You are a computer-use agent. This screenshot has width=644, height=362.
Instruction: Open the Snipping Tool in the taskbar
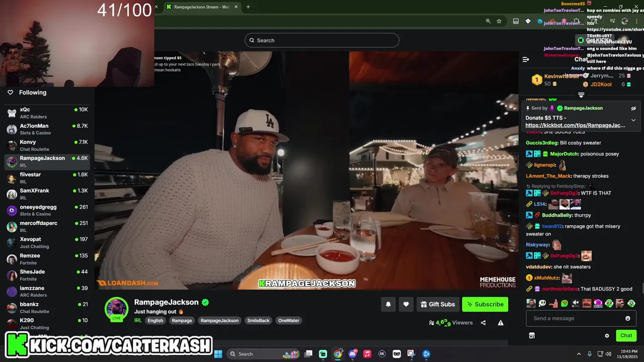(411, 354)
